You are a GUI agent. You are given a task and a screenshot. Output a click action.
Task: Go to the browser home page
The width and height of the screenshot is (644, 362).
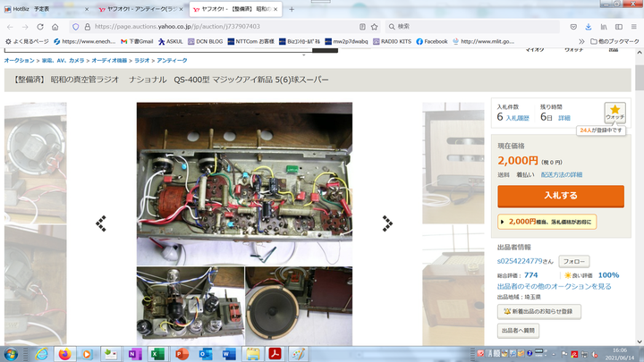55,27
